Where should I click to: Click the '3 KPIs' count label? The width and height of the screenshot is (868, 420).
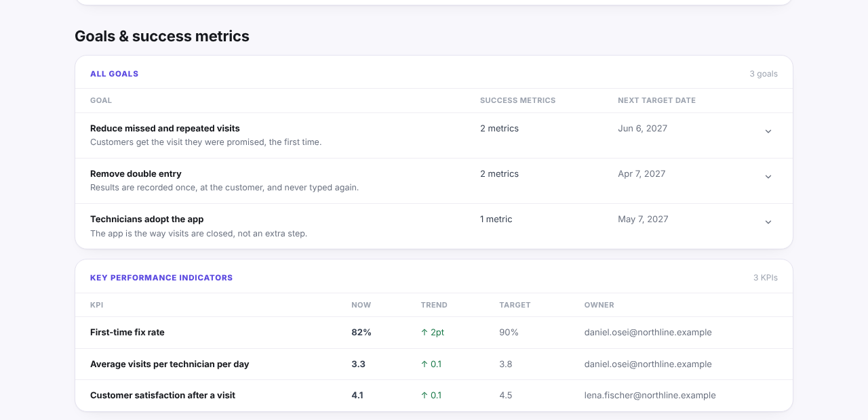(766, 278)
